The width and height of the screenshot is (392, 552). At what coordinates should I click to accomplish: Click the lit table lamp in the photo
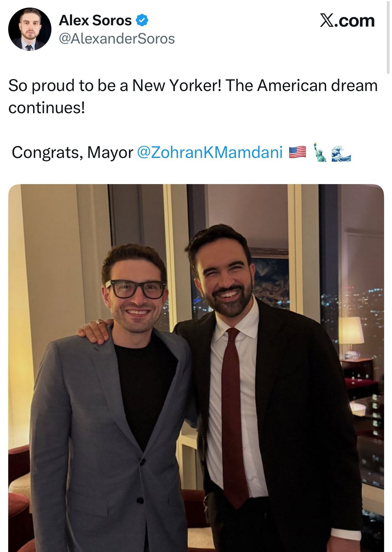pyautogui.click(x=350, y=331)
